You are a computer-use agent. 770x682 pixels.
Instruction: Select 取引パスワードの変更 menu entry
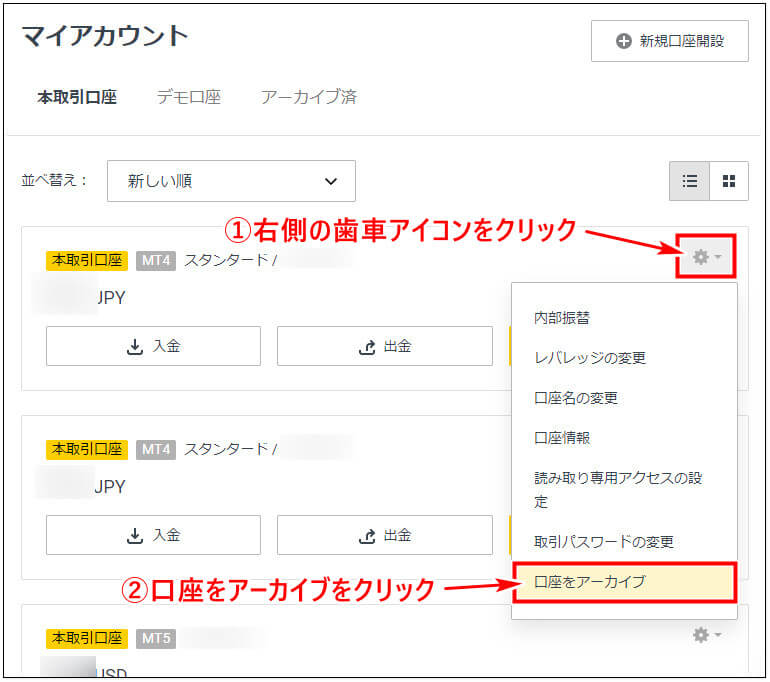point(604,542)
